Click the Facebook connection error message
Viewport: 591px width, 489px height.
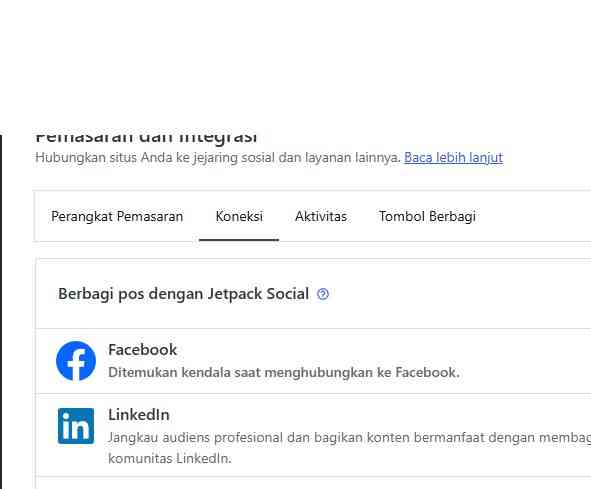click(284, 372)
